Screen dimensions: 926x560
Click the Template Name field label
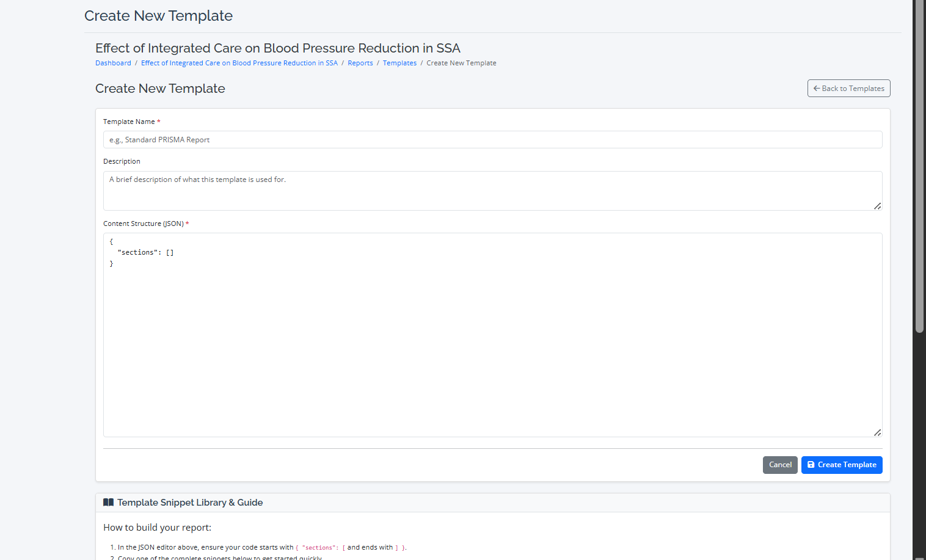point(129,122)
